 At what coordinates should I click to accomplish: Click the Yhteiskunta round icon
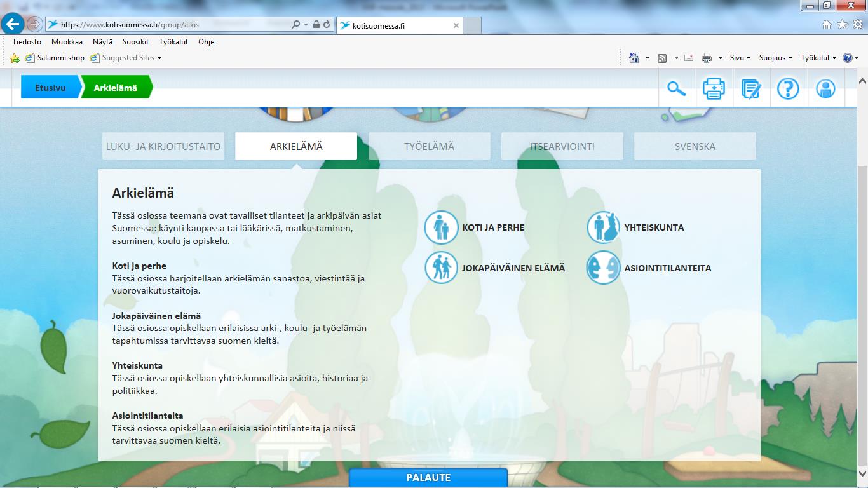(603, 227)
